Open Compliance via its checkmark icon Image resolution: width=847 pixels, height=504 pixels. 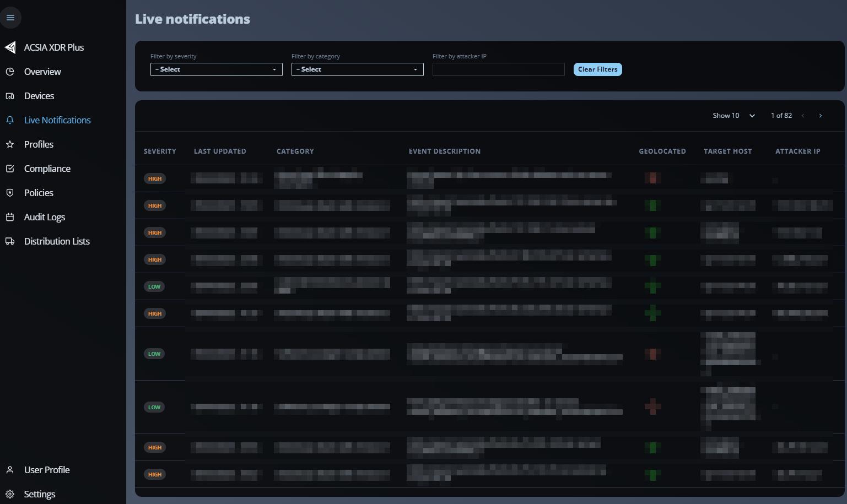[10, 169]
